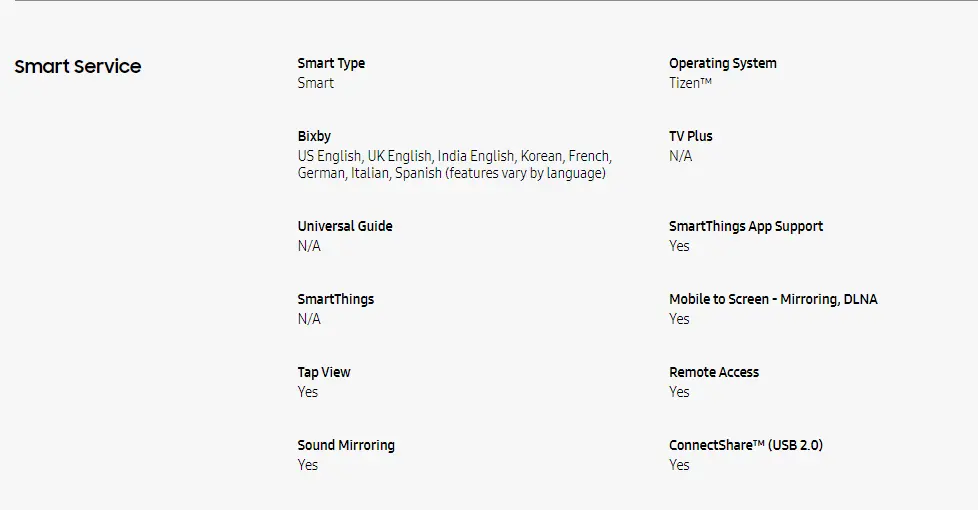Click the Yes value under SmartThings App Support
Viewport: 978px width, 510px height.
[679, 246]
